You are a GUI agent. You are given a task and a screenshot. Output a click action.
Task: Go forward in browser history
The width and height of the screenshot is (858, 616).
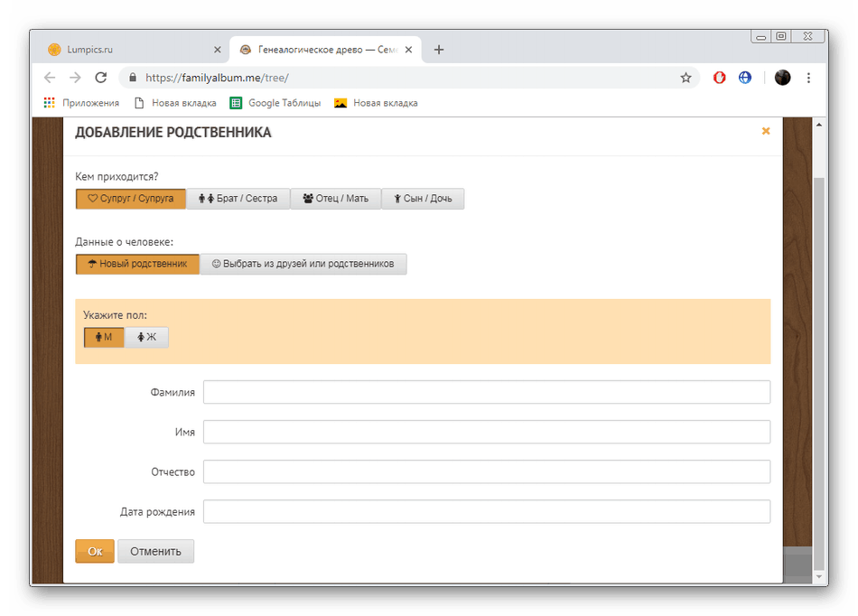tap(75, 78)
